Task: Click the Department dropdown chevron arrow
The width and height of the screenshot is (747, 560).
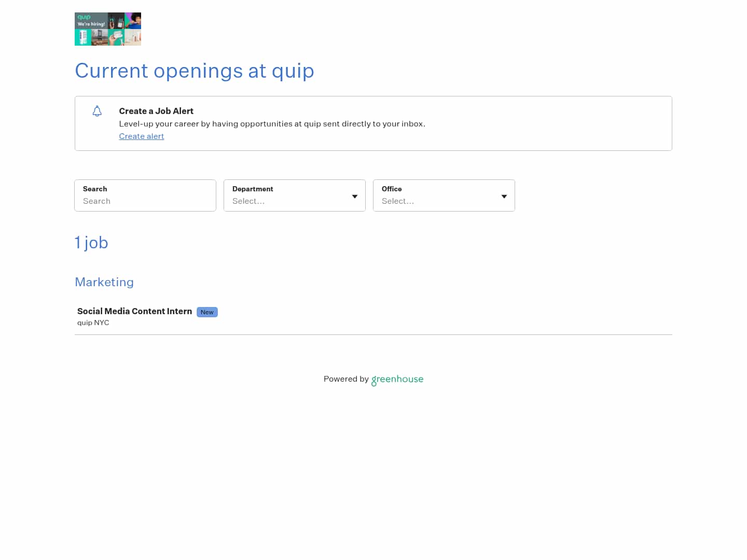Action: (354, 197)
